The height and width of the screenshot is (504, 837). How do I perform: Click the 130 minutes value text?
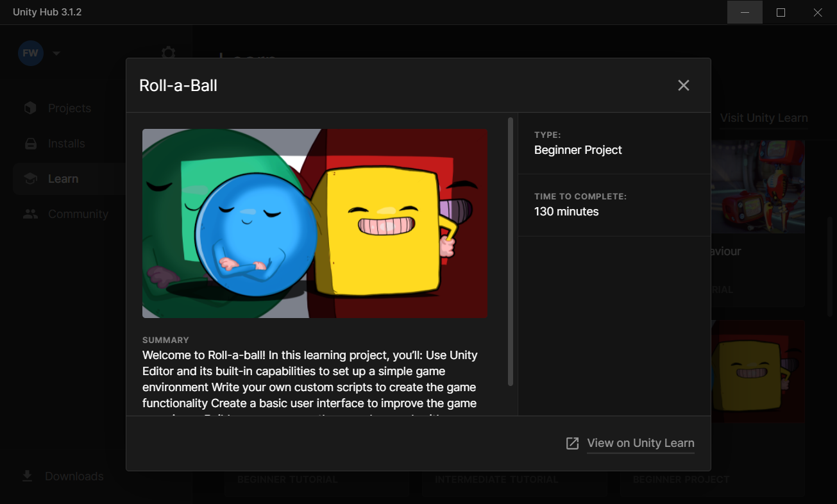pyautogui.click(x=566, y=212)
